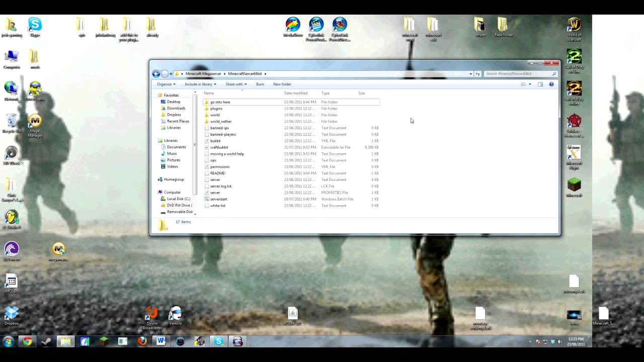Toggle the preview pane button
Viewport: 644px width, 362px height.
coord(540,84)
